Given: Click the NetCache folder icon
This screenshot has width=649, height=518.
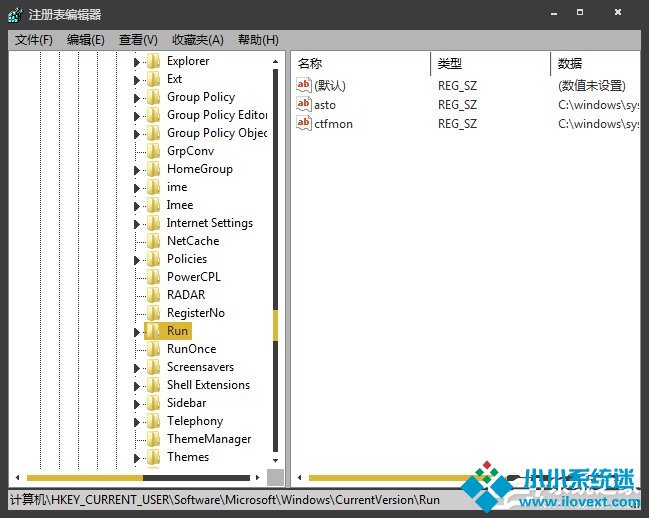Looking at the screenshot, I should pyautogui.click(x=154, y=241).
